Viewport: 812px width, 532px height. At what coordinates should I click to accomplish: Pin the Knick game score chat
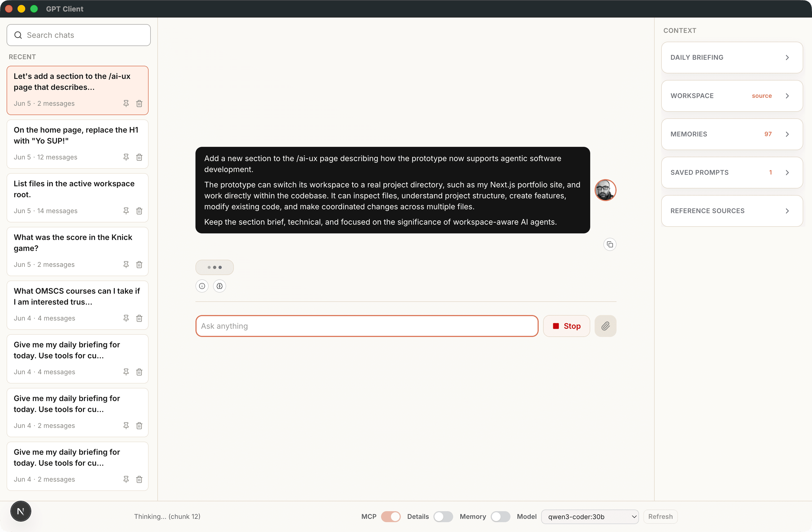[126, 265]
